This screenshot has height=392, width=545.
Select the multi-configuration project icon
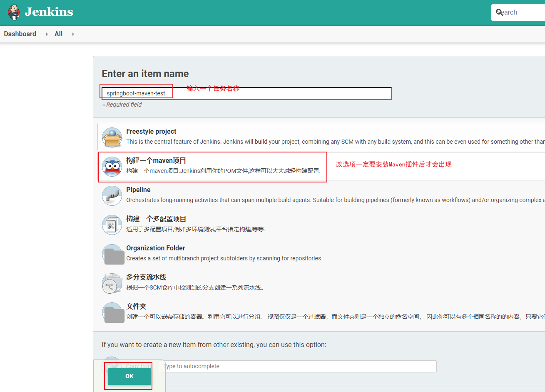coord(112,225)
